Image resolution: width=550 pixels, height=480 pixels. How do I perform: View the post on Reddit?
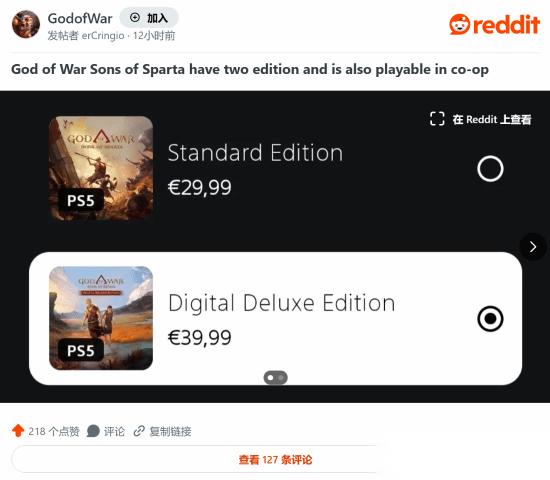(x=491, y=119)
